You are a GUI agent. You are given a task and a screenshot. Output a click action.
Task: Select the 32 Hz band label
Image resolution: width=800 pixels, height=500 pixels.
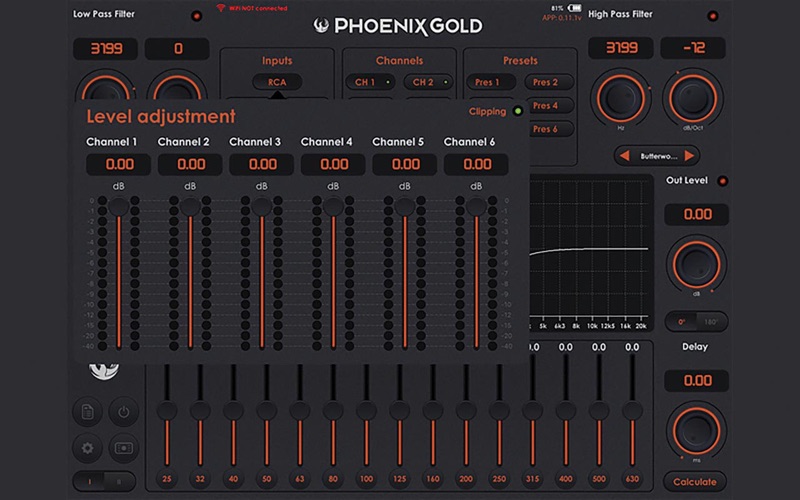[200, 479]
